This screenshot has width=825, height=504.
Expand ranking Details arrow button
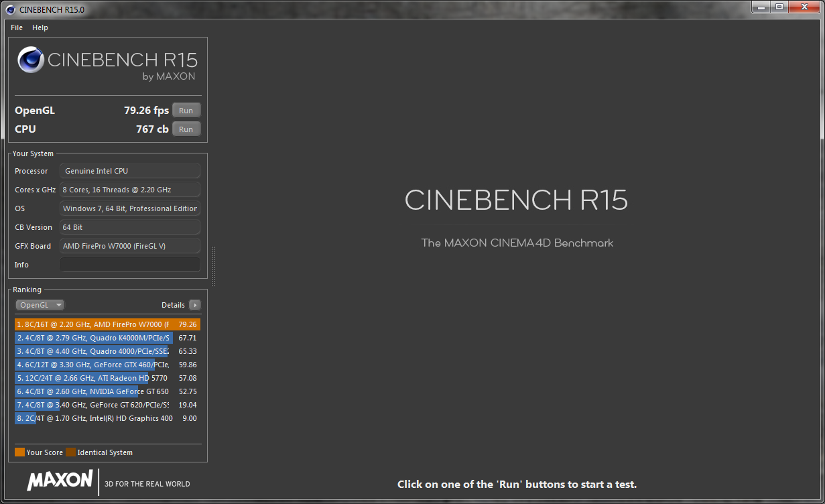click(195, 305)
